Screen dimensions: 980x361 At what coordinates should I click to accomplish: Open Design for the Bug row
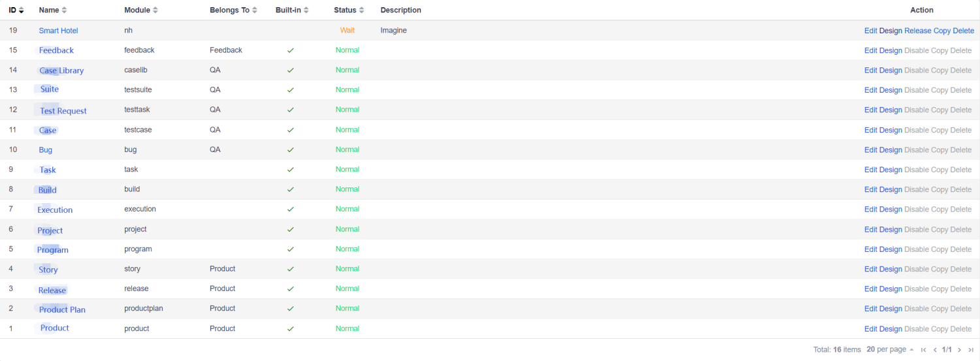[x=890, y=150]
